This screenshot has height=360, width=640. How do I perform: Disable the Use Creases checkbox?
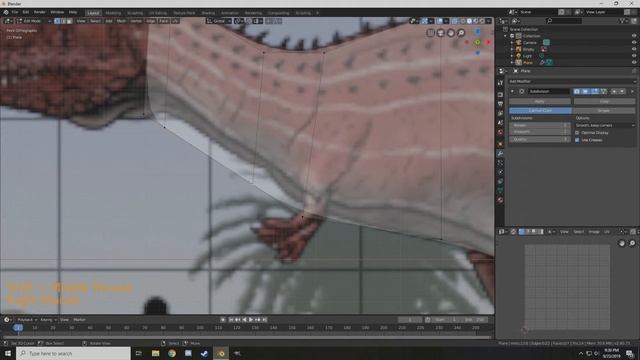point(577,140)
